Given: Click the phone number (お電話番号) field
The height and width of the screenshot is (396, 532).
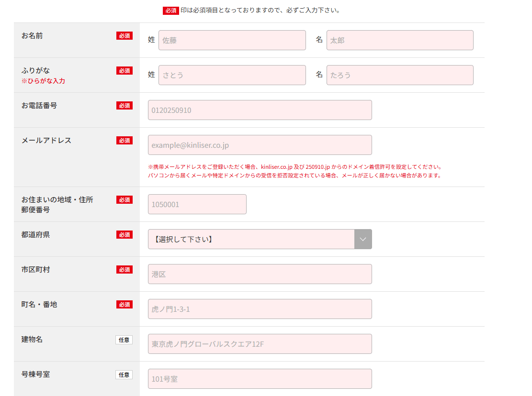Looking at the screenshot, I should click(x=260, y=110).
